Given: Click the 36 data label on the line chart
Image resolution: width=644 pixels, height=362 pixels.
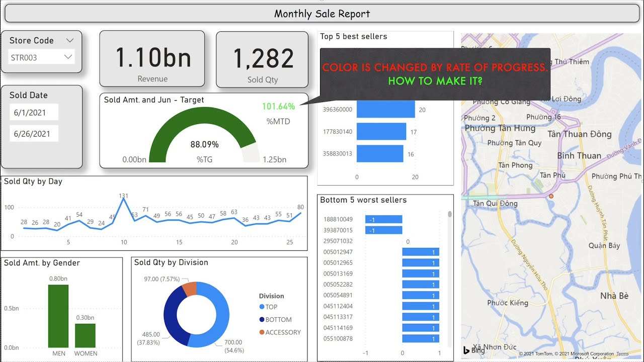Looking at the screenshot, I should pos(245,219).
